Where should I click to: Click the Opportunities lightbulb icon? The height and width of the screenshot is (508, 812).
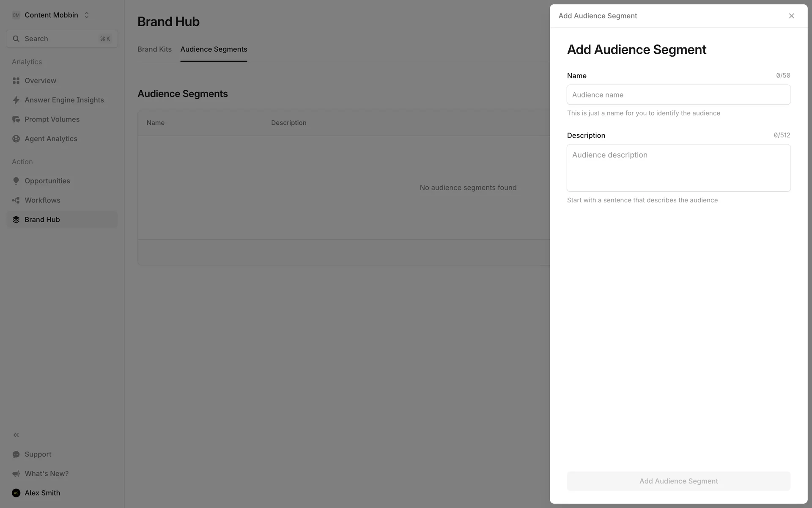[16, 181]
